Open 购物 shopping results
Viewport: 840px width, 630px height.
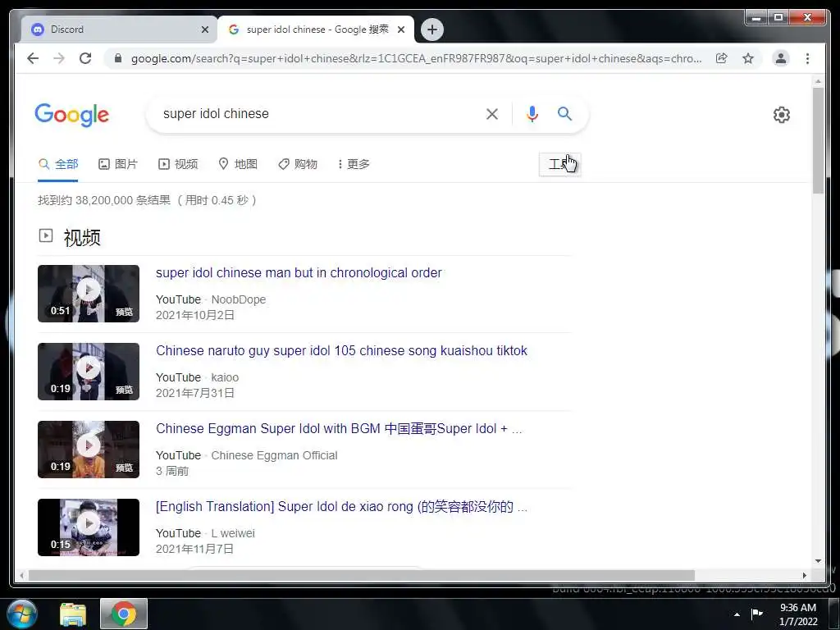[298, 164]
